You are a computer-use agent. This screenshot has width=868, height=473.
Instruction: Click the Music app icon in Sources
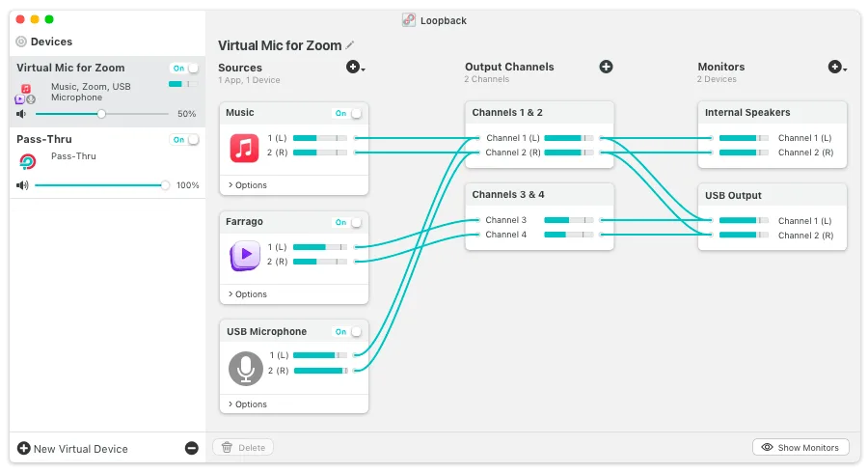244,148
